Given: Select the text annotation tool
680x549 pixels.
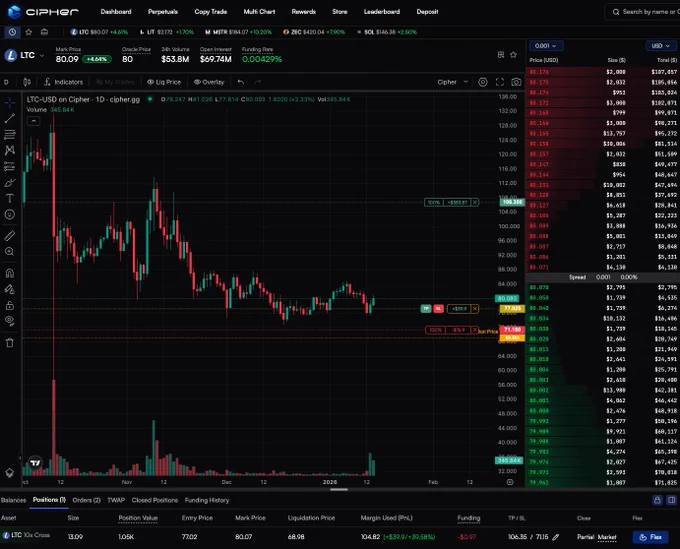Looking at the screenshot, I should (10, 199).
